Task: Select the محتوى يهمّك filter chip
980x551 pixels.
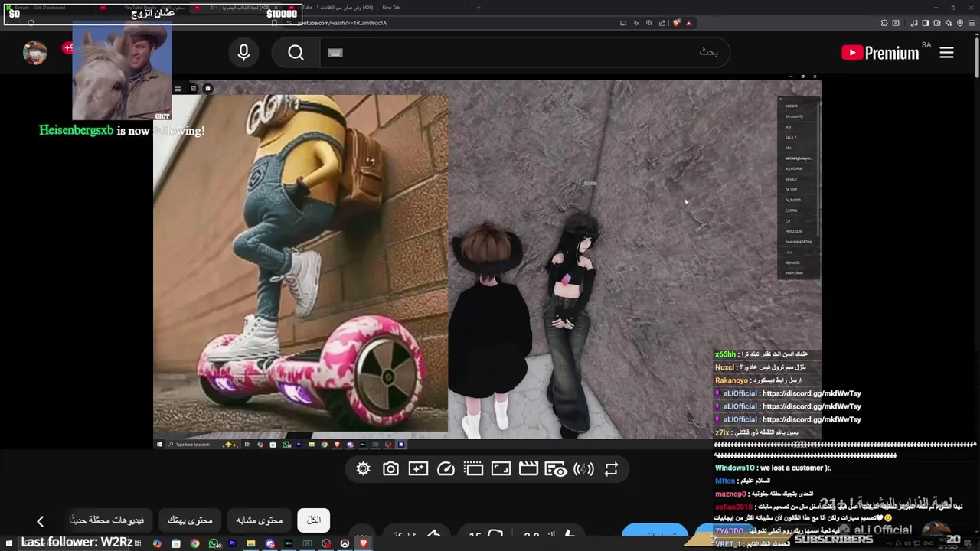Action: click(190, 520)
